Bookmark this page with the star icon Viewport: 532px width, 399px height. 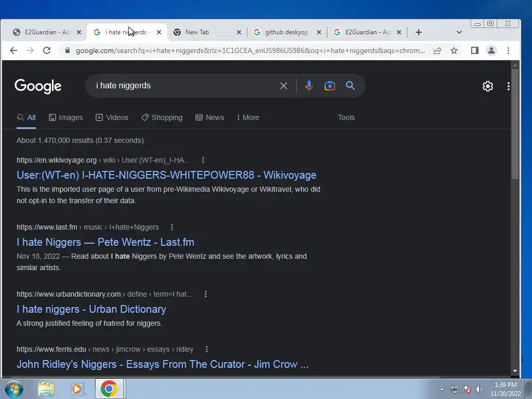[454, 50]
